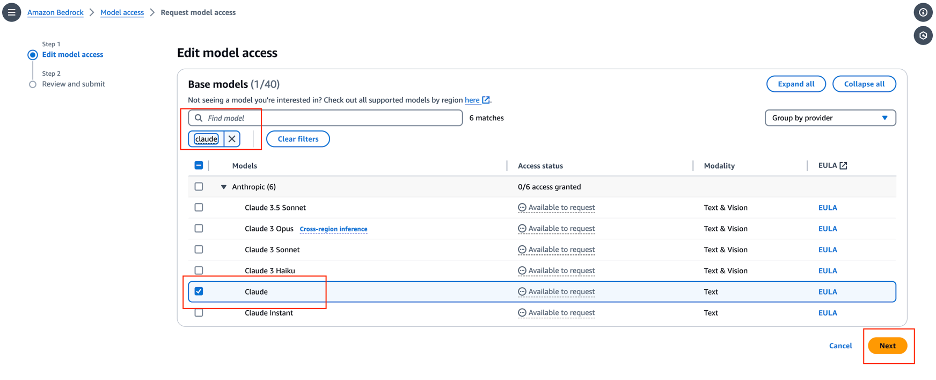Click the info icon at top right
936x380 pixels.
[923, 12]
